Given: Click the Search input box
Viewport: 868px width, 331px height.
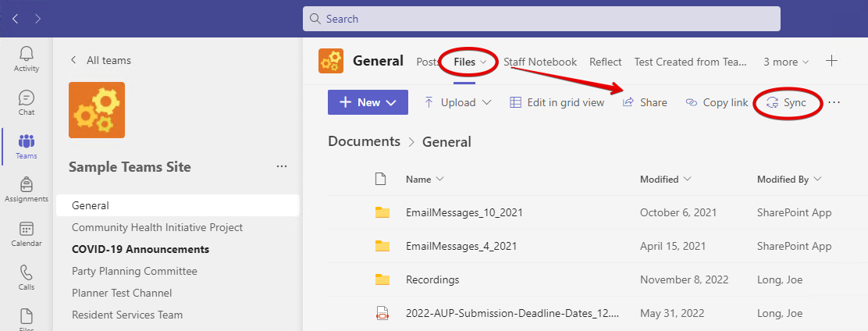Looking at the screenshot, I should click(542, 19).
